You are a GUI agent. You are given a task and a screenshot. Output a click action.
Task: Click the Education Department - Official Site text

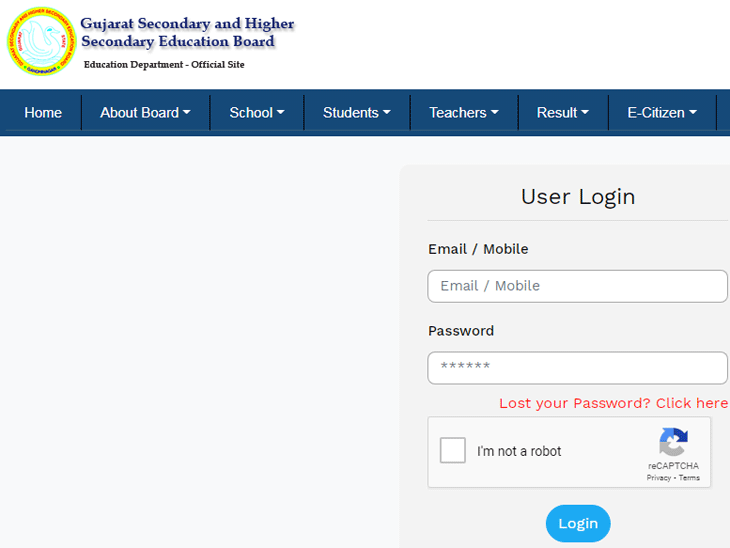pos(164,65)
